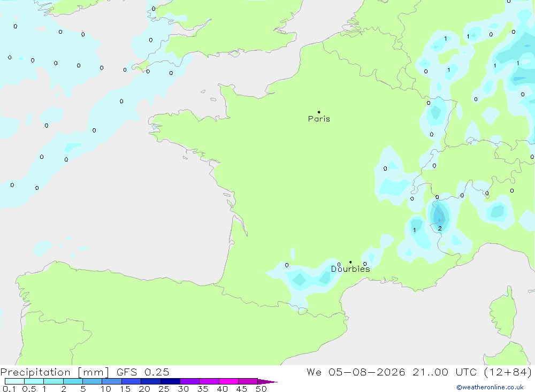Click the 'GFS 0.25' model label

pyautogui.click(x=143, y=372)
